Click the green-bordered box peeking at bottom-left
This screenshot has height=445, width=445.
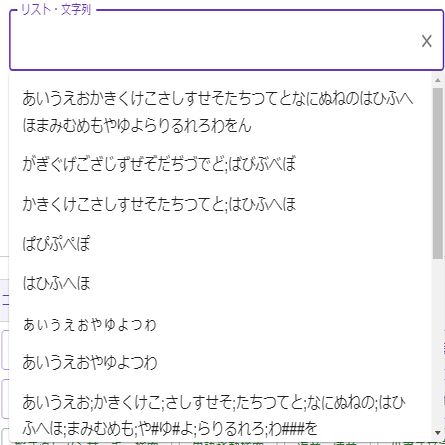point(5,437)
